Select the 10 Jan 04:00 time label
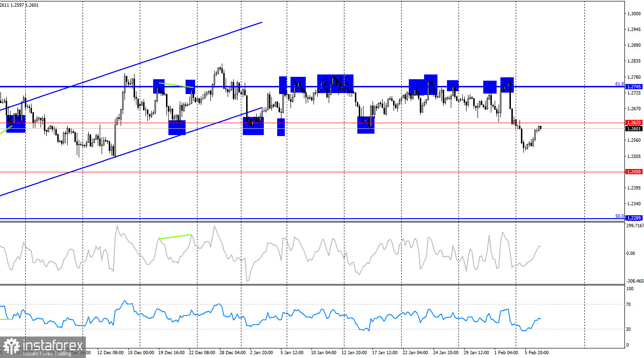Image resolution: width=644 pixels, height=358 pixels. click(x=324, y=353)
